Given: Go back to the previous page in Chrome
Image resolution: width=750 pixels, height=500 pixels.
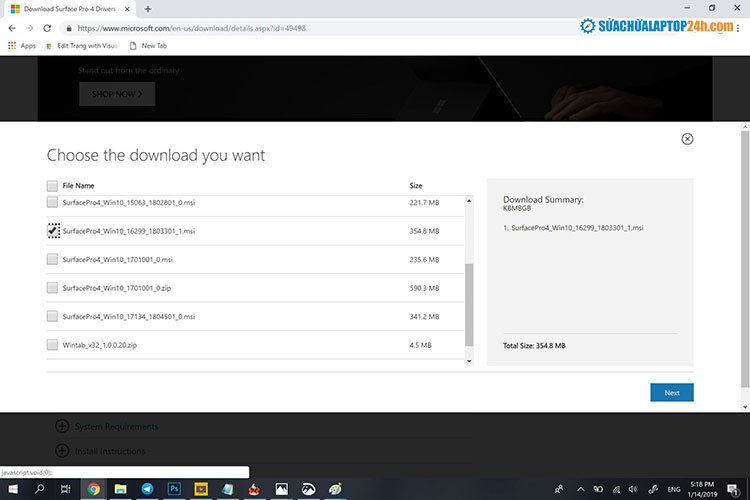Looking at the screenshot, I should click(12, 28).
